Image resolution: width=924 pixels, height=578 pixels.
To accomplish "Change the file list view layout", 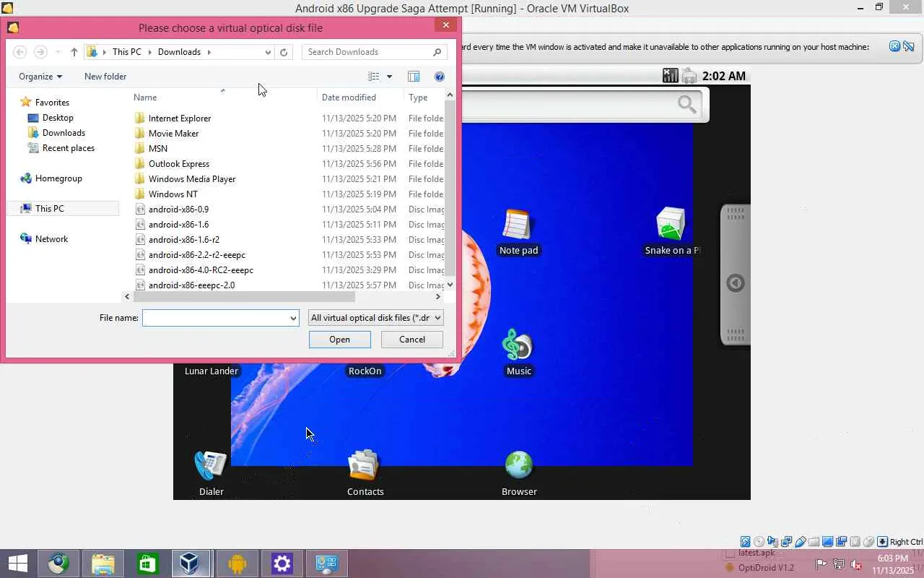I will (374, 77).
